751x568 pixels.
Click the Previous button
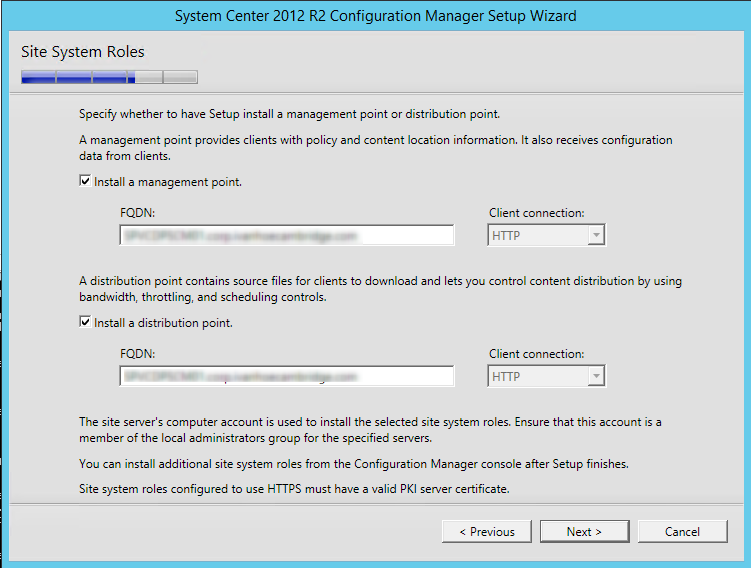(x=487, y=532)
